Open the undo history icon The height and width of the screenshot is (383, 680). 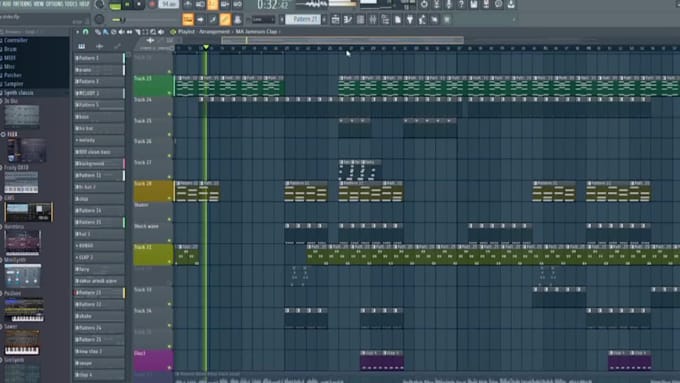click(424, 4)
